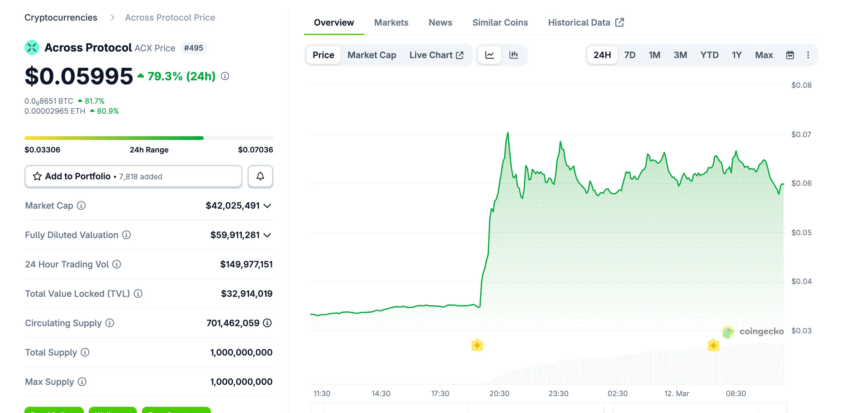This screenshot has width=868, height=413.
Task: Select the line chart view icon
Action: pyautogui.click(x=489, y=55)
